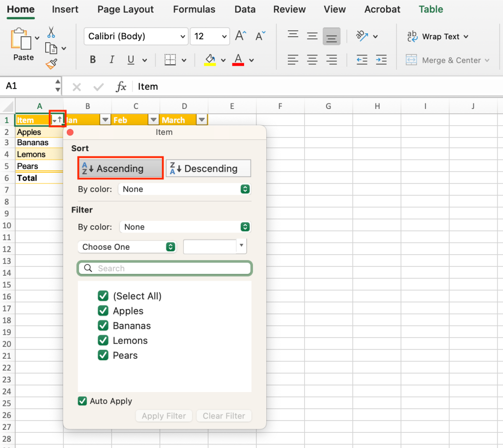This screenshot has height=448, width=503.
Task: Open the Table tab
Action: point(431,9)
